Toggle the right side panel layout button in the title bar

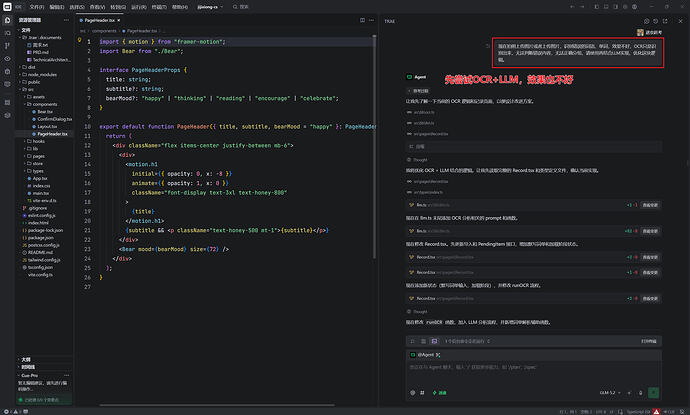[x=615, y=7]
